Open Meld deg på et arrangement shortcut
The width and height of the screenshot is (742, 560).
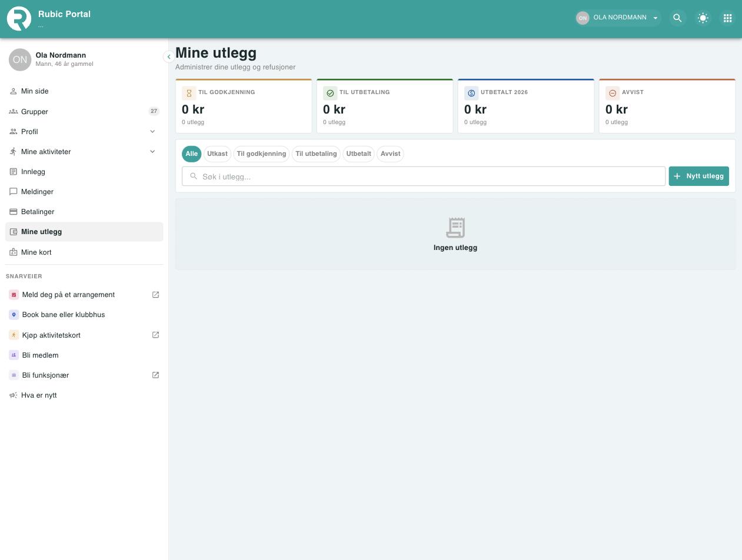[84, 295]
